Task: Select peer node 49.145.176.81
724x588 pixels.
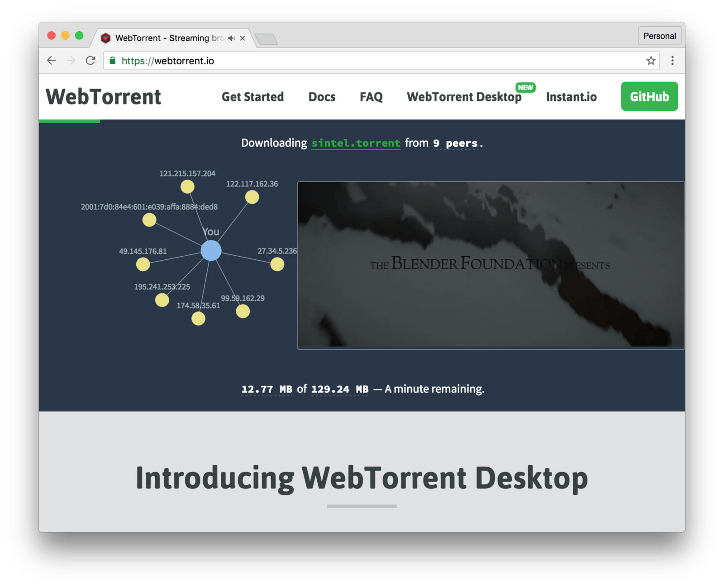Action: 143,264
